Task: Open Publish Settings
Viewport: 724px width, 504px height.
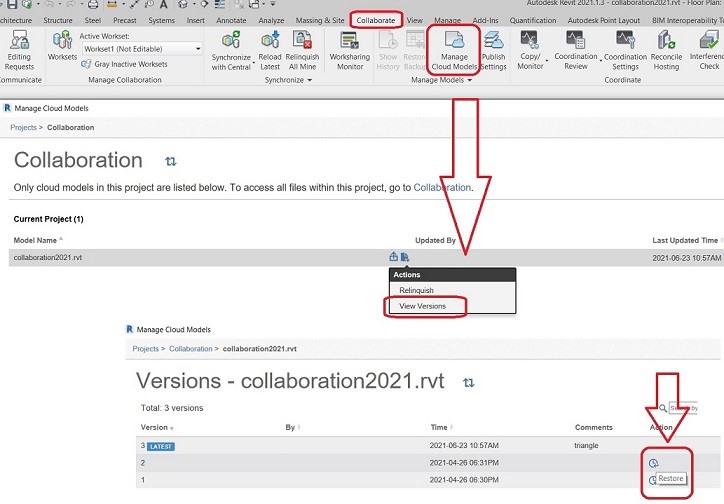Action: coord(494,50)
